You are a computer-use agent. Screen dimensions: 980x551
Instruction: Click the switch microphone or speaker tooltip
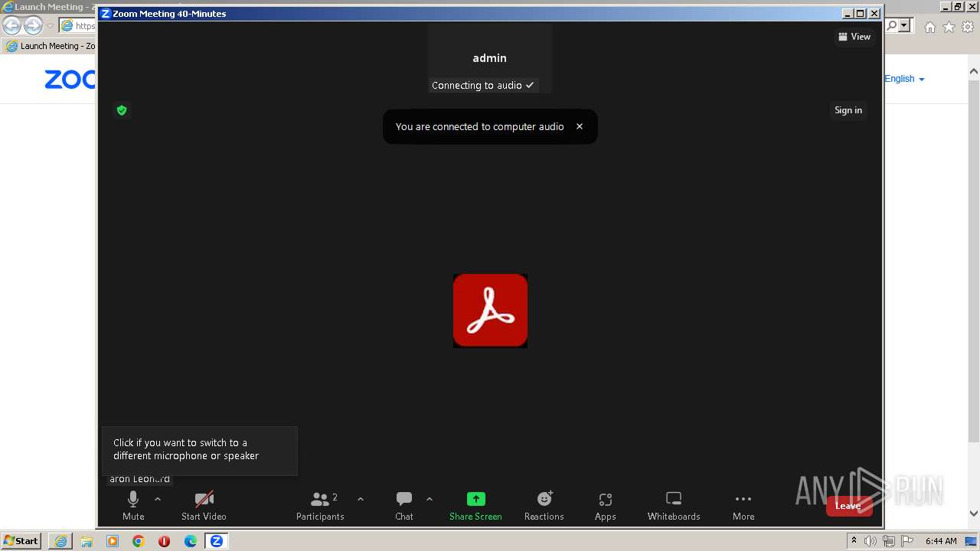coord(200,450)
